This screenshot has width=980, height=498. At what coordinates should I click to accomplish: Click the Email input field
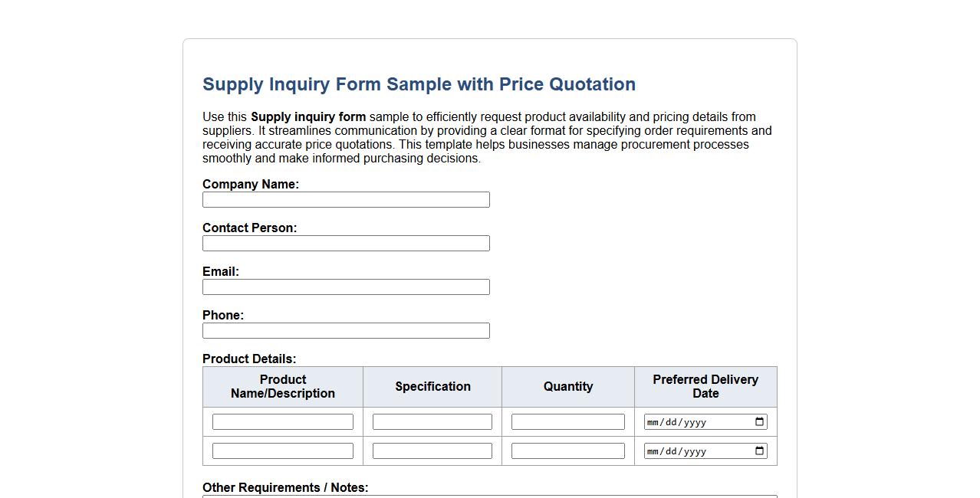346,287
